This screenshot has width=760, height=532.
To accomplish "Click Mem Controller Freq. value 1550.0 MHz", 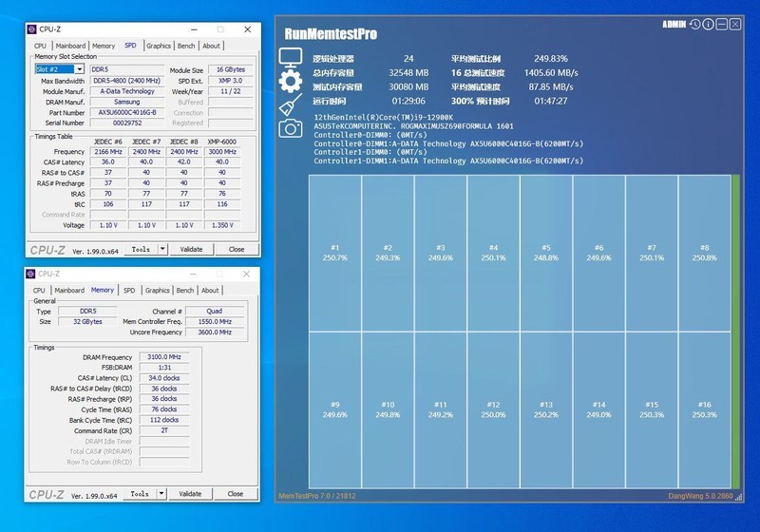I will 215,322.
